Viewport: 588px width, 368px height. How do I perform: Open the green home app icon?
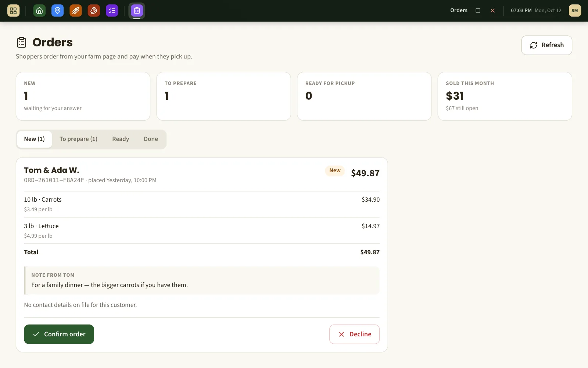tap(39, 11)
